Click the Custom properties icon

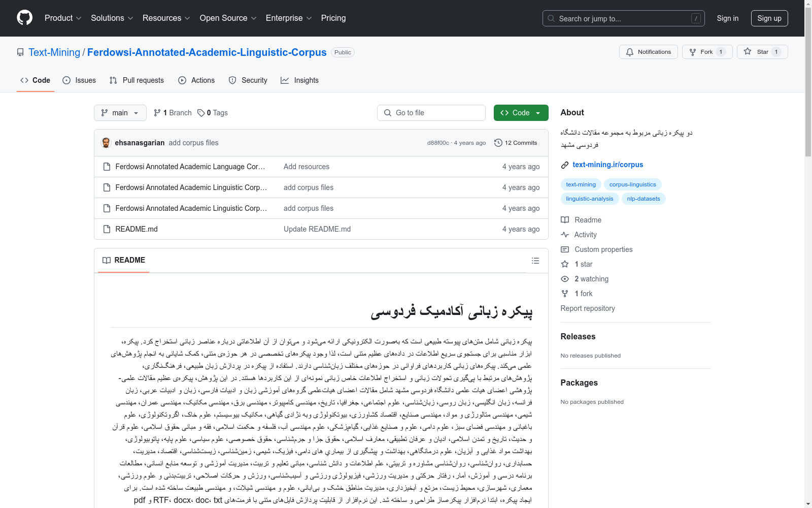(x=565, y=249)
